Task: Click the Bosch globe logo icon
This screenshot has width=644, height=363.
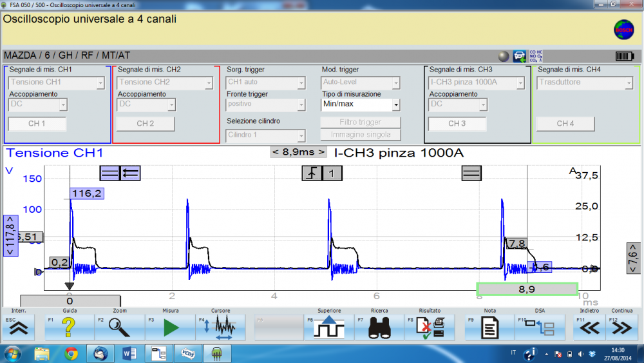Action: click(x=623, y=30)
